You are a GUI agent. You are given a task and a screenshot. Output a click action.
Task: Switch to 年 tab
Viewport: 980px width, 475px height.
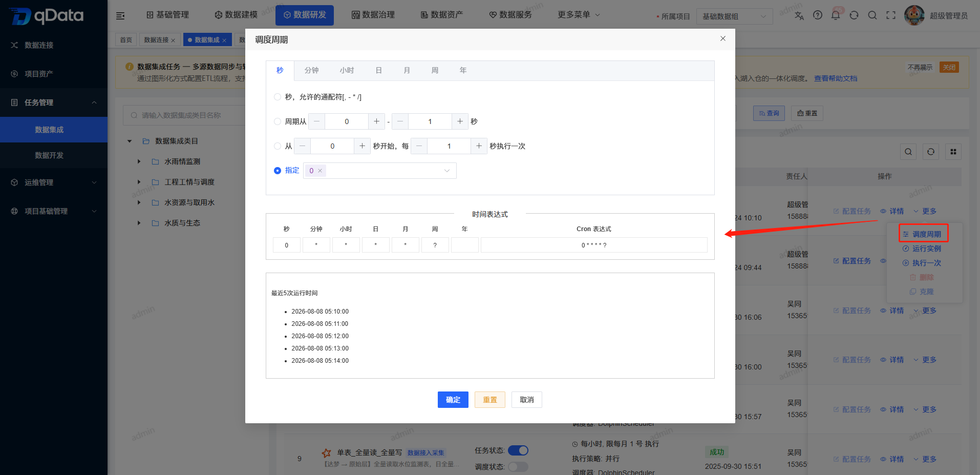tap(463, 71)
